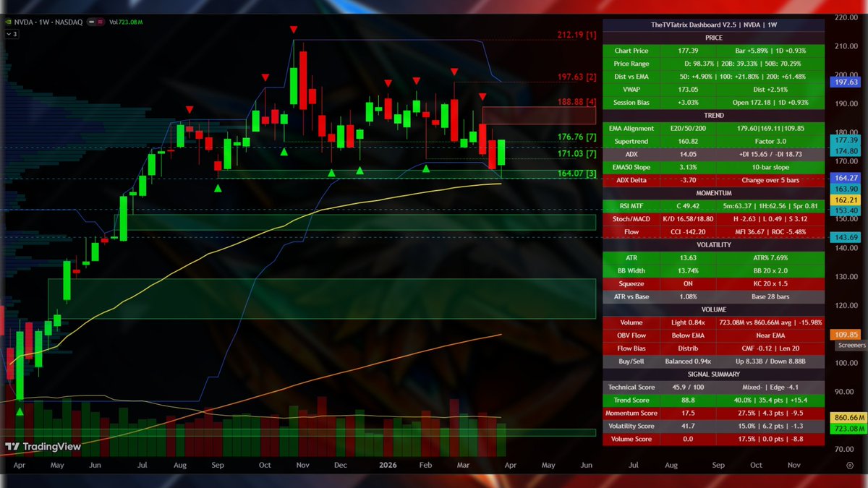The width and height of the screenshot is (868, 488).
Task: Click the Squeeze ON status cell
Action: click(688, 283)
